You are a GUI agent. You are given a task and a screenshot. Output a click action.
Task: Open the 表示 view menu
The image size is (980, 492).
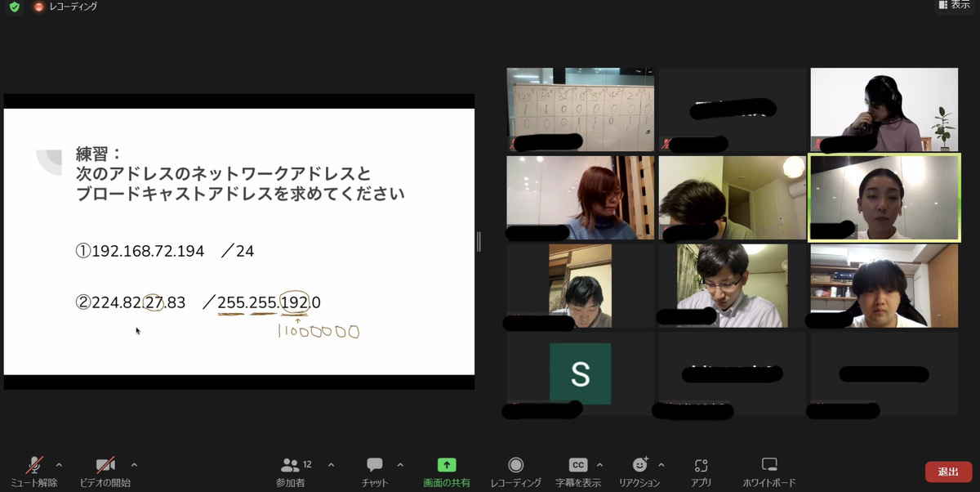(954, 5)
